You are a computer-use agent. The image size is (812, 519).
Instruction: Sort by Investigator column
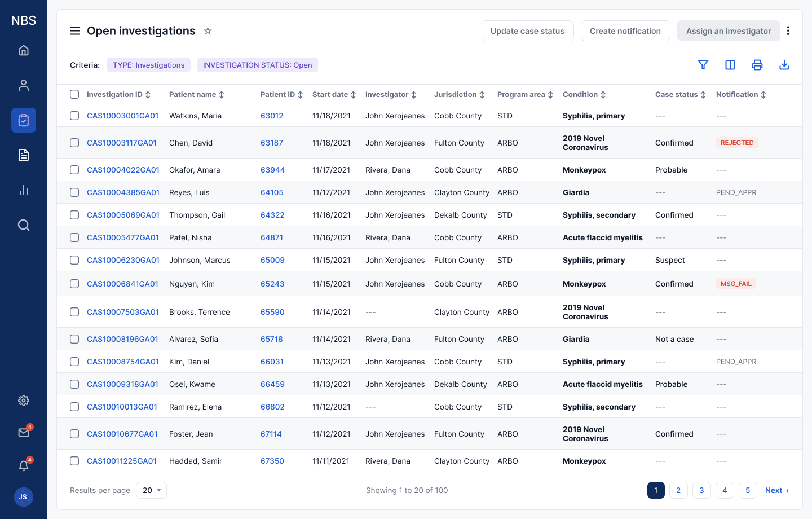(x=391, y=95)
